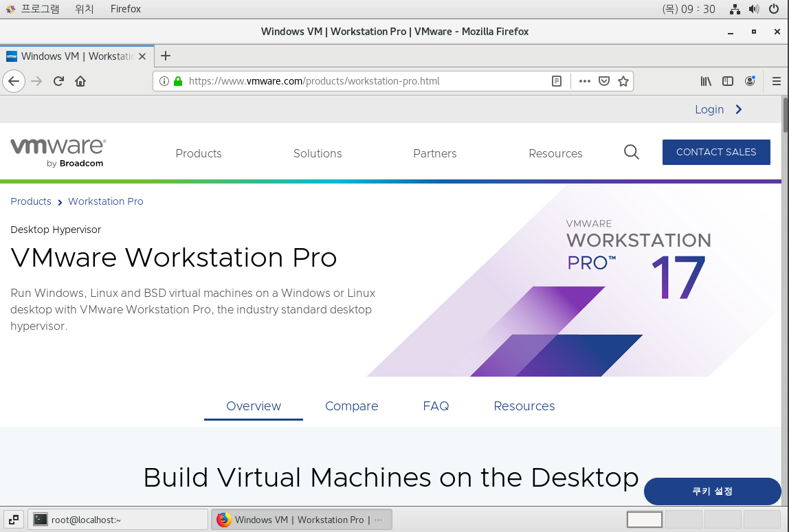
Task: Click the power icon in top panel
Action: point(774,9)
